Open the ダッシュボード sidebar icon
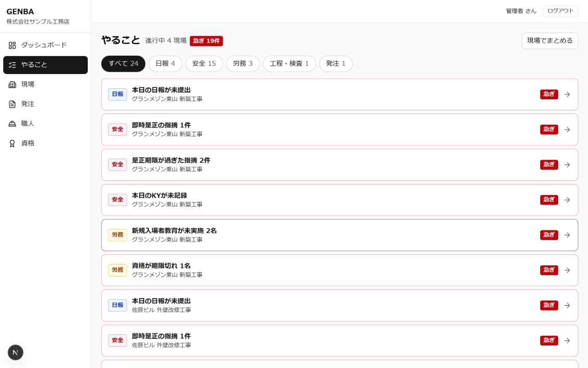 [x=12, y=45]
